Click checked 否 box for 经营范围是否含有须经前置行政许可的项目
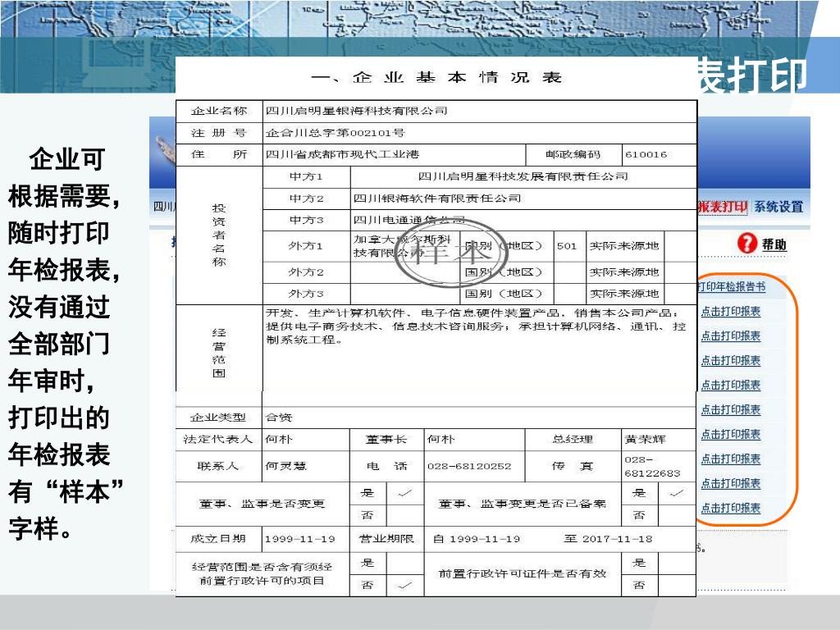This screenshot has height=630, width=840. point(405,585)
